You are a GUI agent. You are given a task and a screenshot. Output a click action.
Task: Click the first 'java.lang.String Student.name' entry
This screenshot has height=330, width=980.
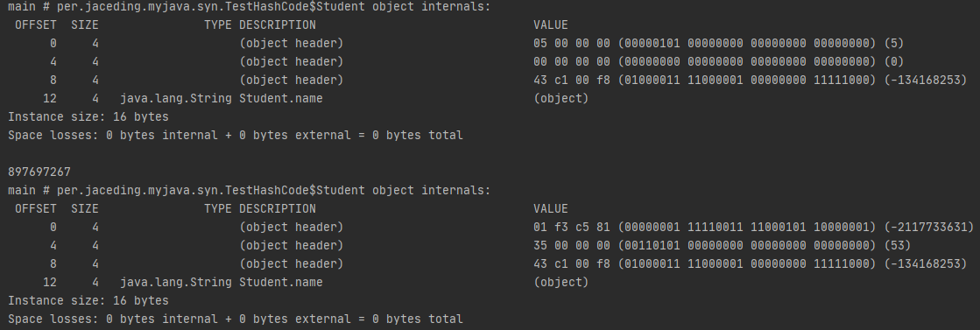[x=222, y=98]
